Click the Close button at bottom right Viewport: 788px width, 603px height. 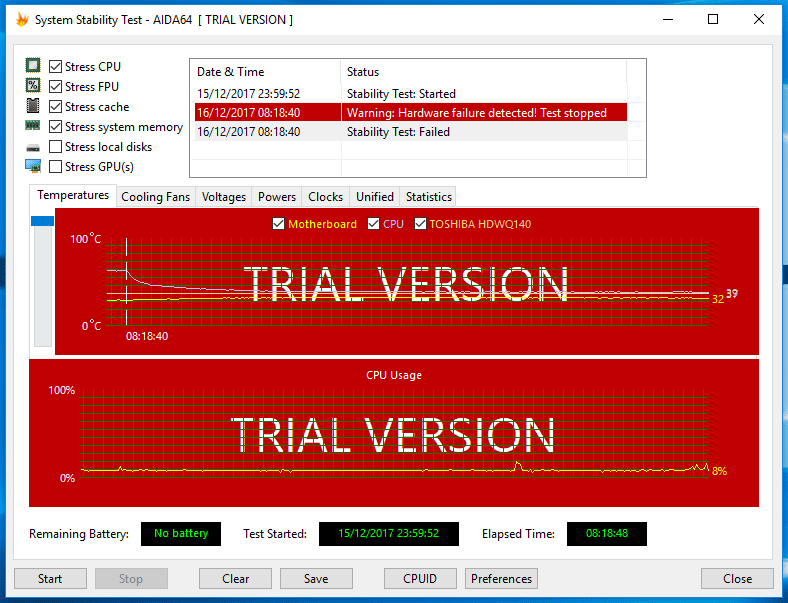(x=737, y=578)
